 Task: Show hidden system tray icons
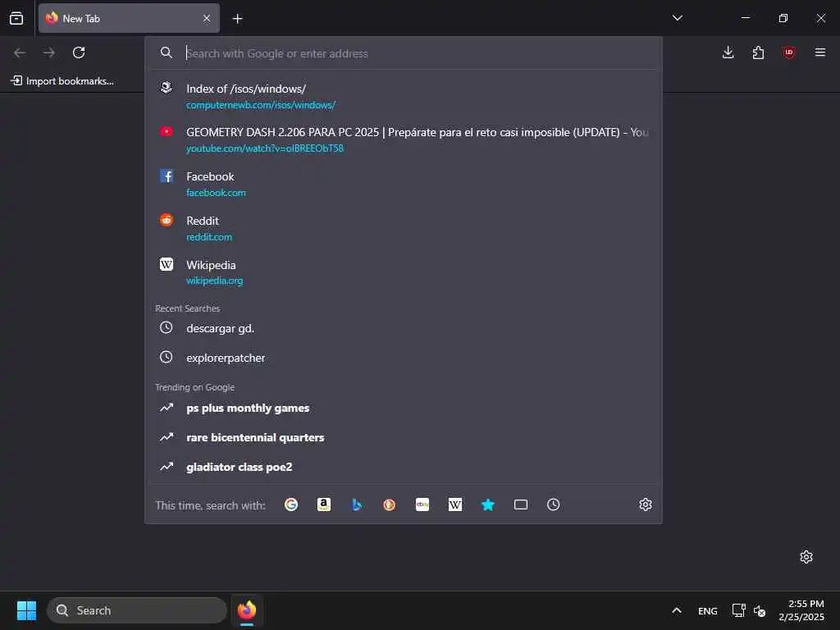[x=677, y=610]
